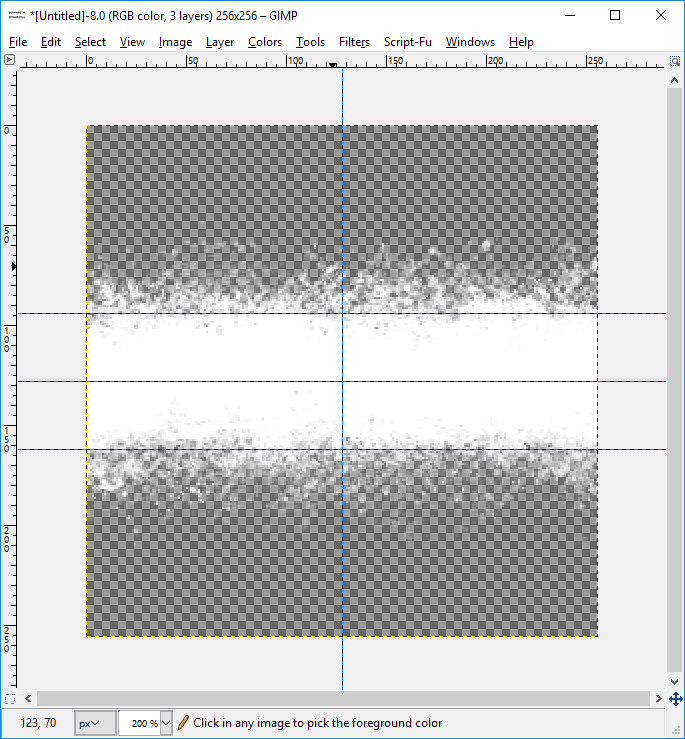Open the Tools menu

[x=310, y=42]
